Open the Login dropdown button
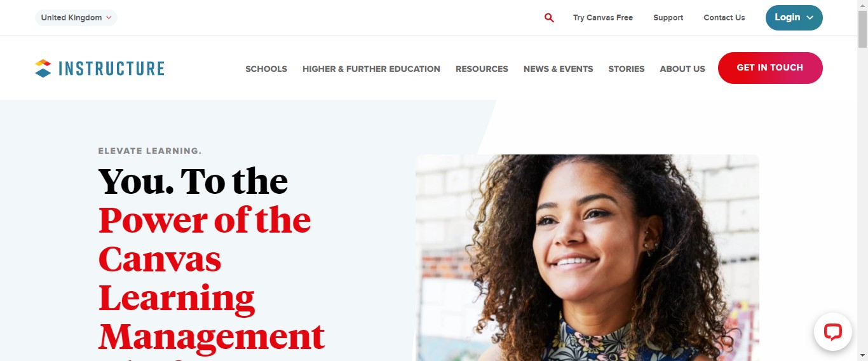This screenshot has width=868, height=361. [x=794, y=18]
